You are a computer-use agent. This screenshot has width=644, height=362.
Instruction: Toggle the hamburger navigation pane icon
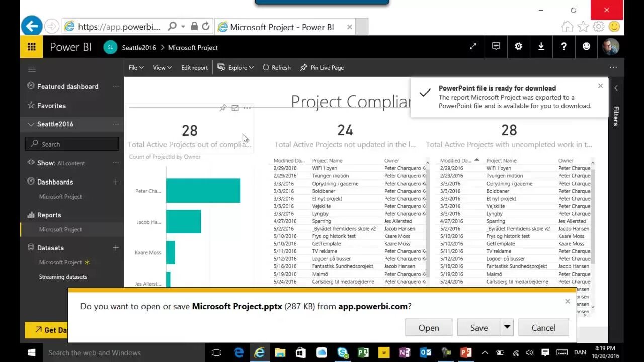pos(32,70)
